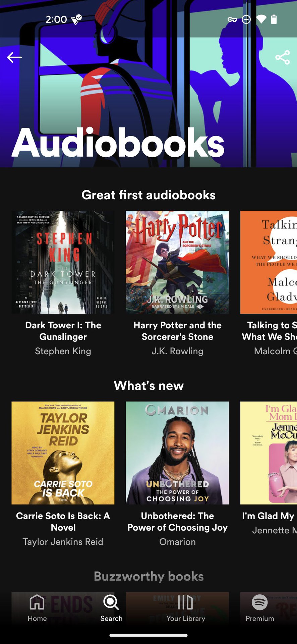297x644 pixels.
Task: Tap the battery indicator in status bar
Action: pyautogui.click(x=274, y=19)
